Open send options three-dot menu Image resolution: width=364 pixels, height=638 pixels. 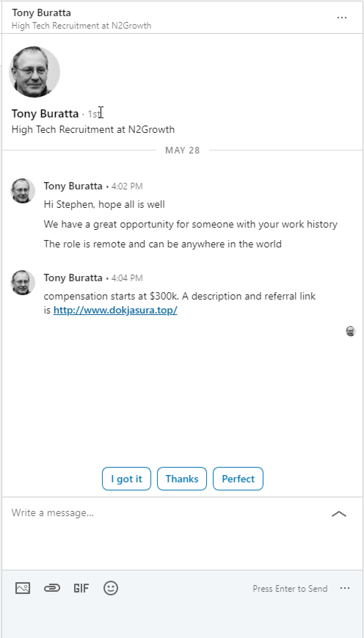click(345, 588)
